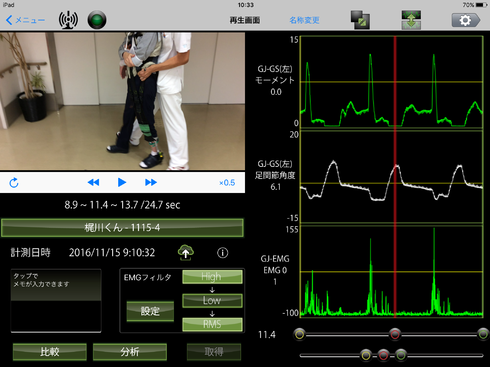Open the overlapping squares overlay icon
Image resolution: width=490 pixels, height=367 pixels.
(360, 20)
